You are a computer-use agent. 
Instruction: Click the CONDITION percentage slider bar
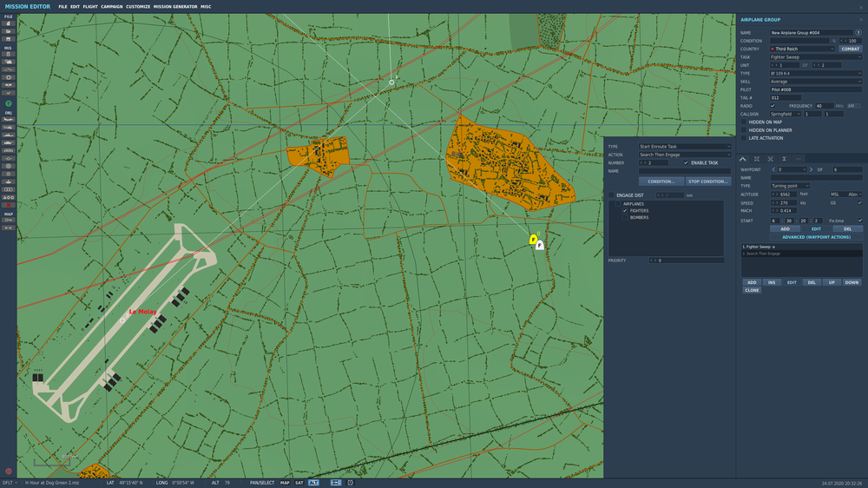tap(799, 41)
